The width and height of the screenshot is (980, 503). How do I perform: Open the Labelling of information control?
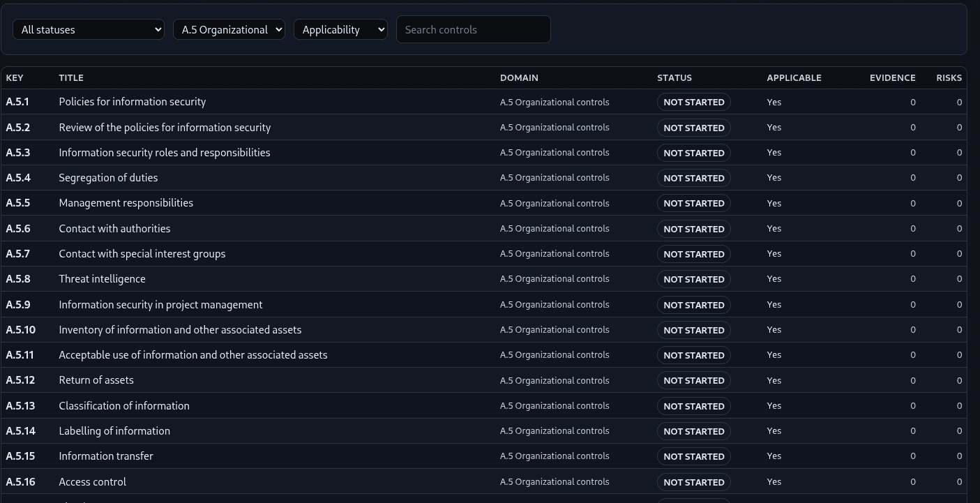coord(114,431)
